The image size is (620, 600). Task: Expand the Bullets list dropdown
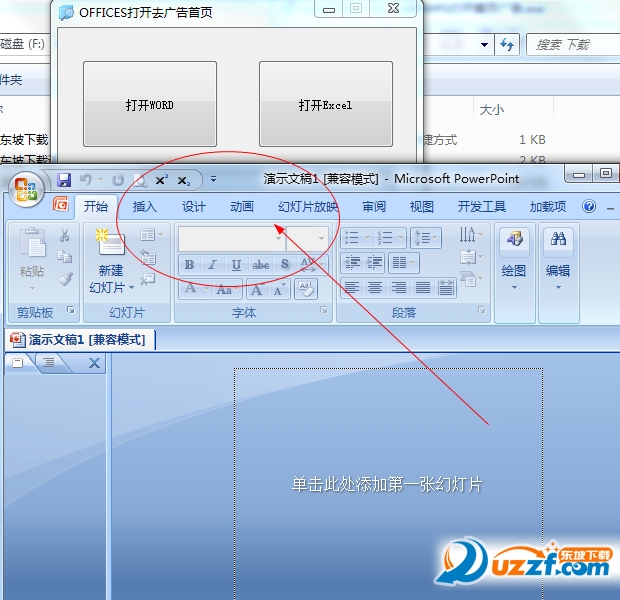(x=367, y=238)
